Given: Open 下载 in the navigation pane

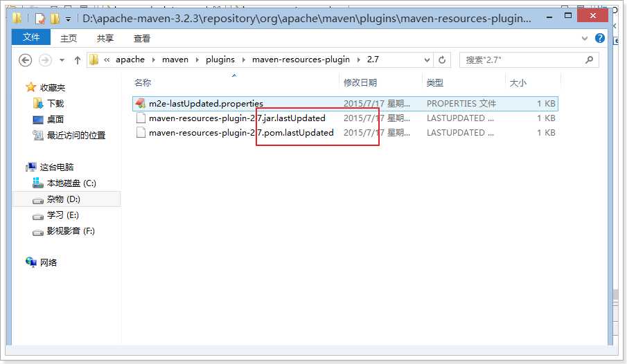Looking at the screenshot, I should click(x=55, y=104).
